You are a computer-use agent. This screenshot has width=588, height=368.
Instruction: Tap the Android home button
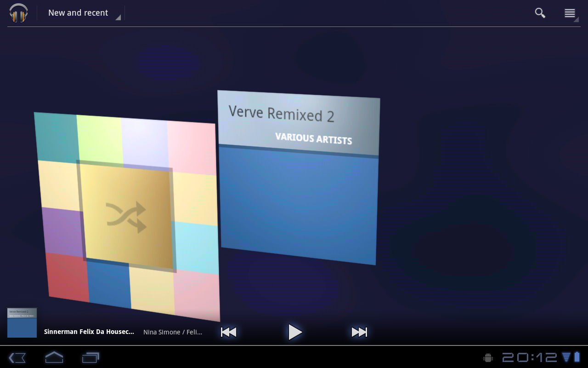54,357
